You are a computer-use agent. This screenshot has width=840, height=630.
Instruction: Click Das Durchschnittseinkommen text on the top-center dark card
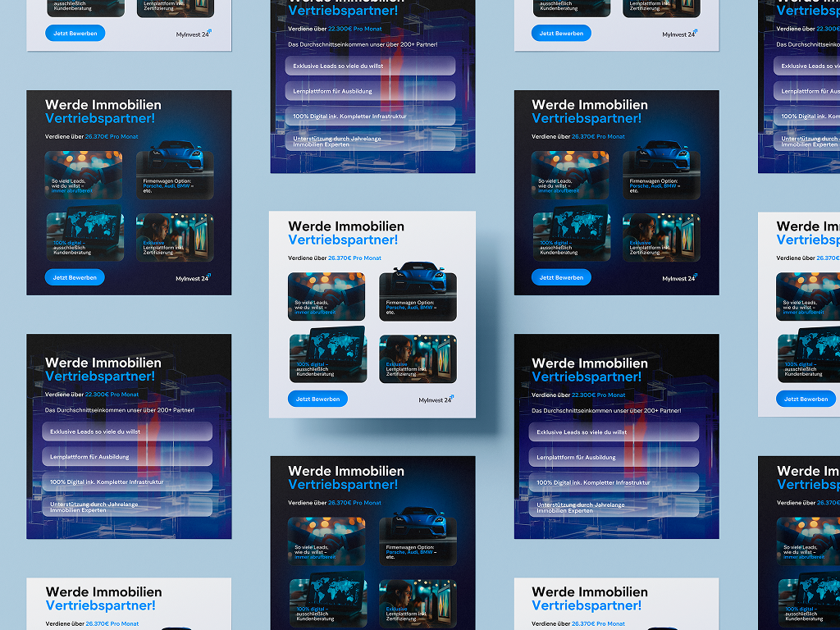coord(363,44)
